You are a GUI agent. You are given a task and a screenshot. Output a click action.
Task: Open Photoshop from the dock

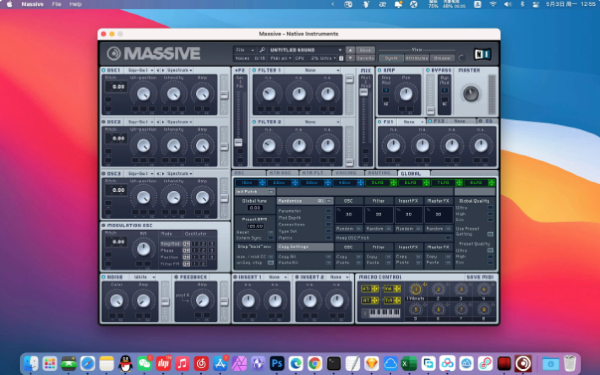click(277, 363)
